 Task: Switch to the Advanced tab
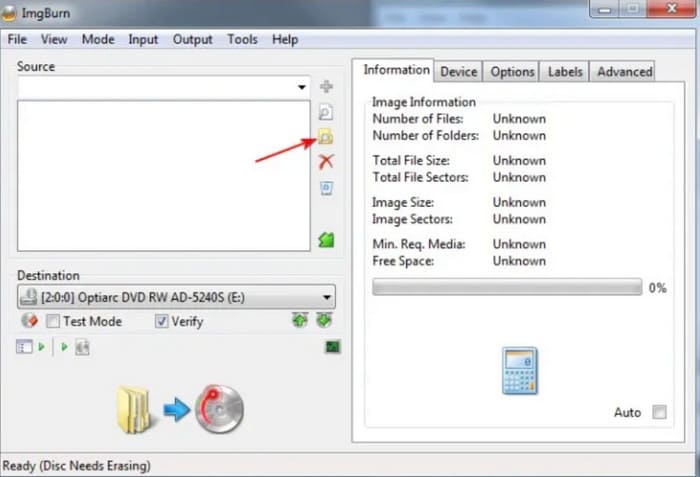coord(625,71)
